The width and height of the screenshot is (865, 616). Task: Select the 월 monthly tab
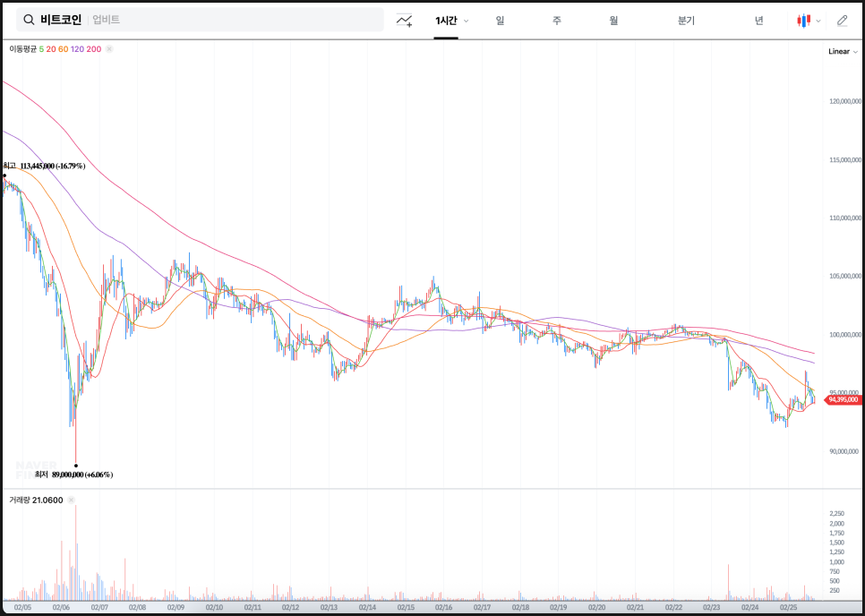[x=613, y=21]
